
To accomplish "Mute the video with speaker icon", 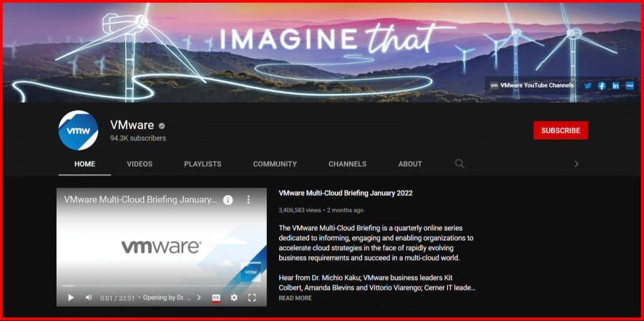I will pos(88,297).
